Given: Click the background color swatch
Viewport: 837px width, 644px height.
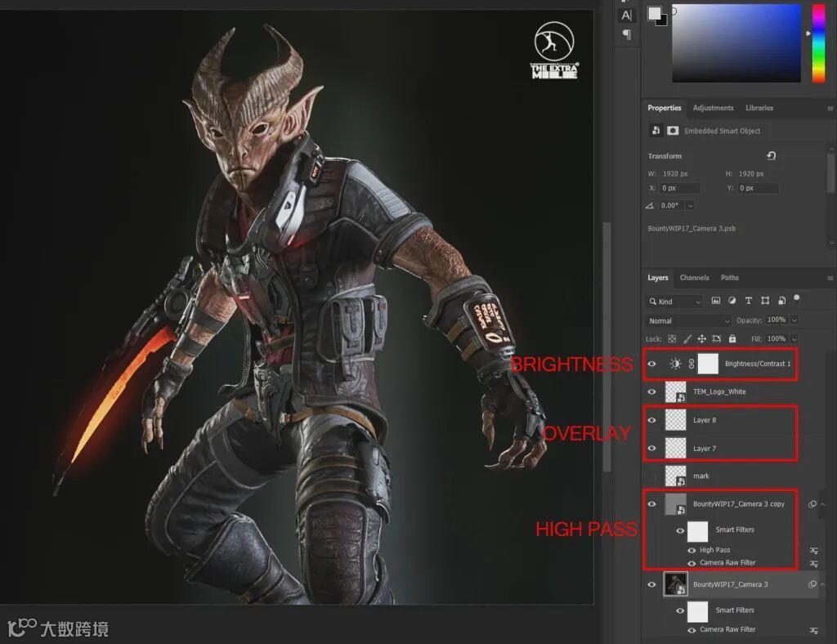Looking at the screenshot, I should [x=662, y=21].
